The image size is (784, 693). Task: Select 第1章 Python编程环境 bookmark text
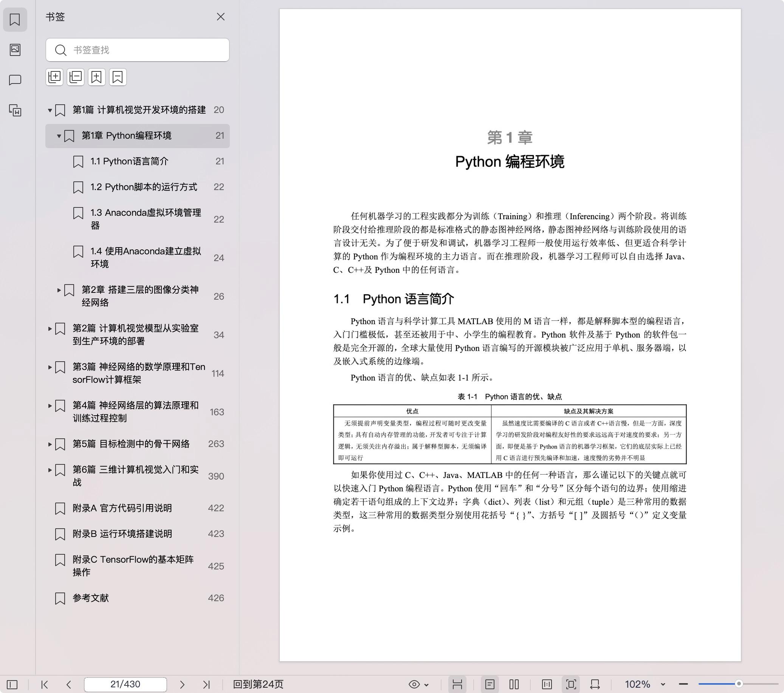tap(127, 136)
